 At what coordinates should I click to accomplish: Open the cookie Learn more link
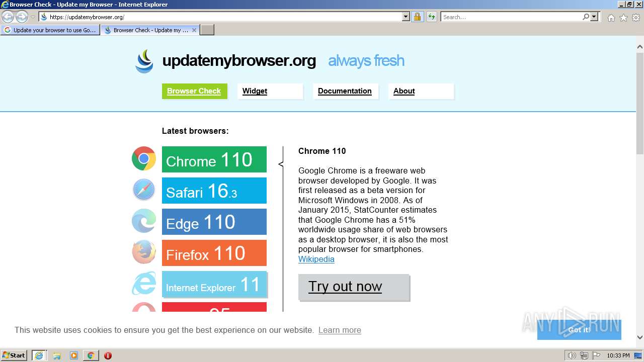click(340, 330)
